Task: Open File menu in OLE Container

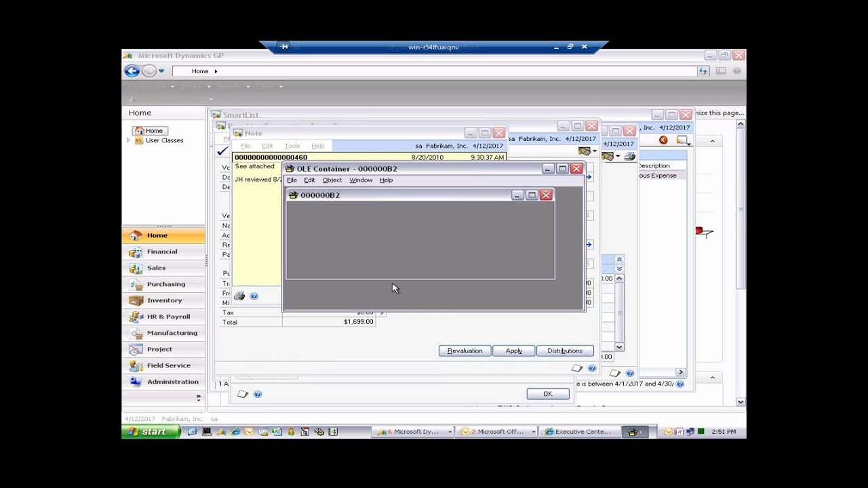Action: pos(292,180)
